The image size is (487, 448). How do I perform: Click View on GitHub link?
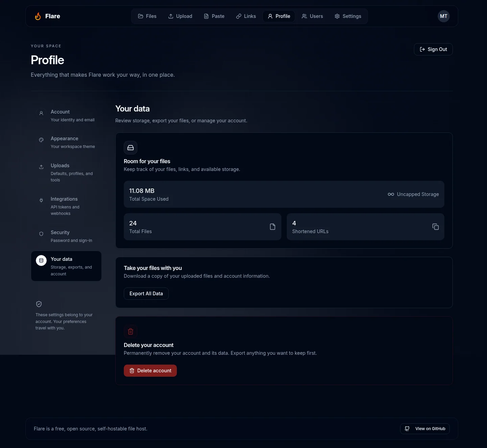point(425,429)
